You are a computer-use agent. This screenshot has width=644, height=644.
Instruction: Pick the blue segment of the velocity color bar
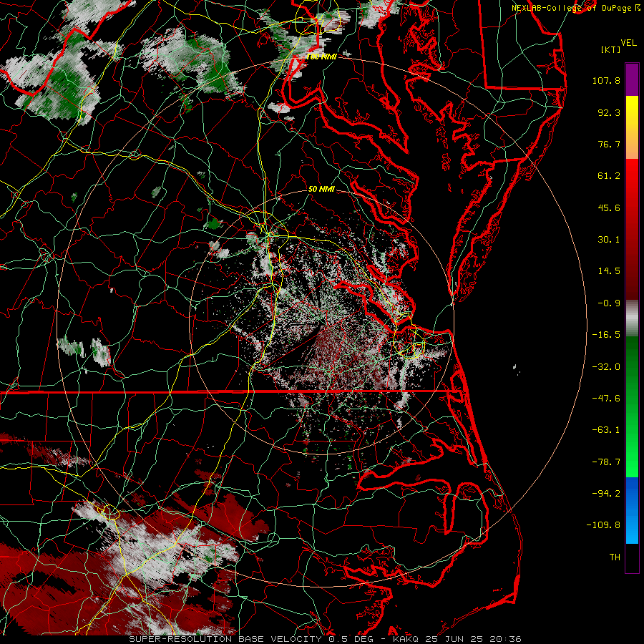click(x=632, y=510)
